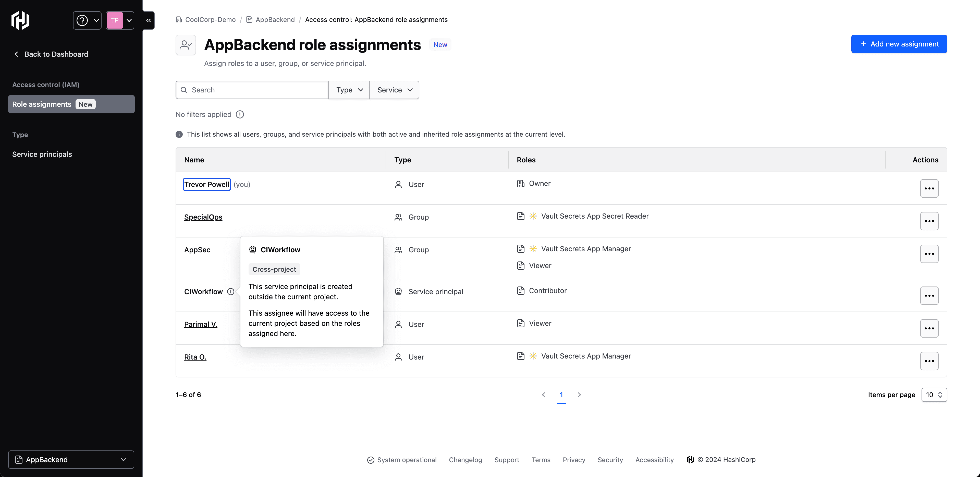This screenshot has height=477, width=980.
Task: Change items per page selector
Action: click(x=934, y=395)
